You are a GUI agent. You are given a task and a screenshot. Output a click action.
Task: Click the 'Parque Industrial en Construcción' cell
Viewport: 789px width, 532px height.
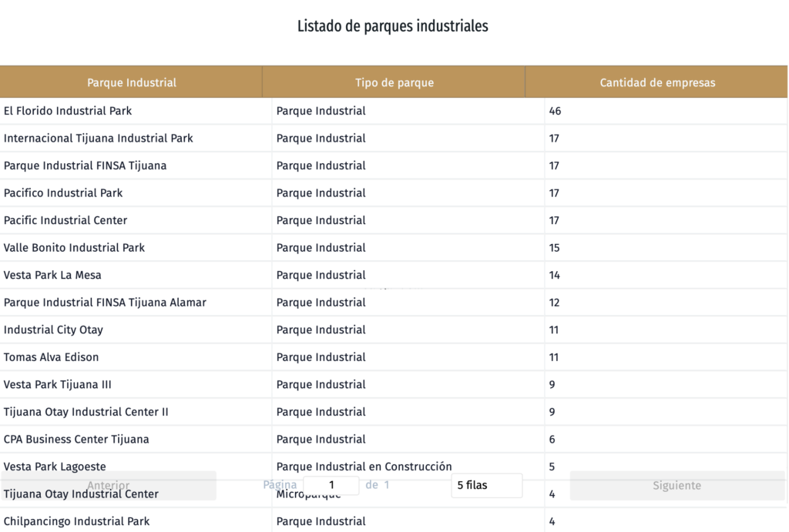[x=364, y=467]
